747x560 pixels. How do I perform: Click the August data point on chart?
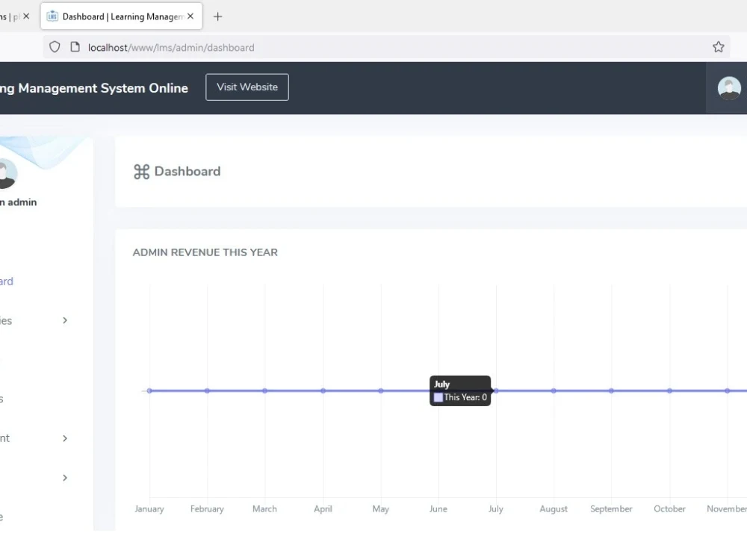[x=554, y=391]
